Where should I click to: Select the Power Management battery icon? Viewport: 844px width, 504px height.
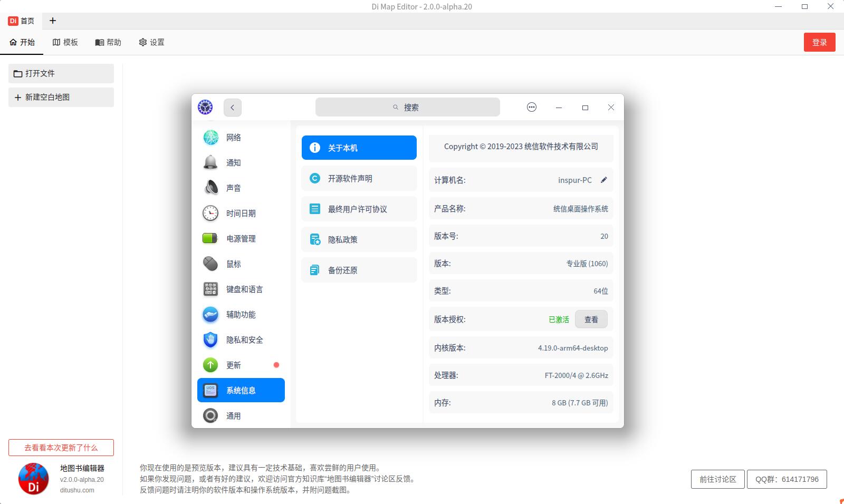[x=210, y=239]
